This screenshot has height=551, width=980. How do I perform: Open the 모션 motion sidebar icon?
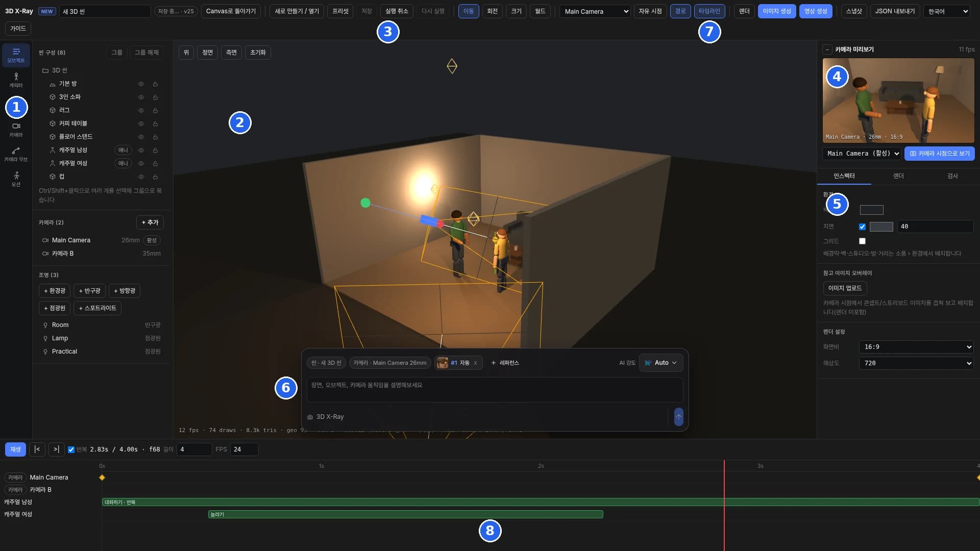pos(16,179)
